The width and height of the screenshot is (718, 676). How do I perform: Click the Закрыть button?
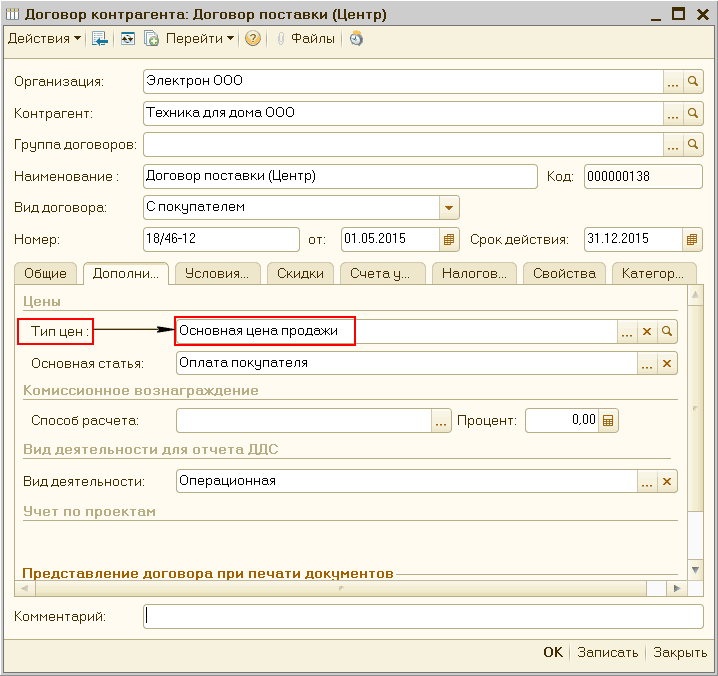point(680,653)
